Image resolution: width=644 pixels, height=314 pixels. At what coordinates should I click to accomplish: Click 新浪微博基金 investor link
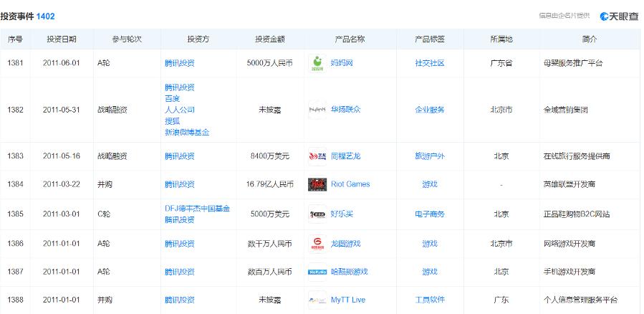[187, 133]
